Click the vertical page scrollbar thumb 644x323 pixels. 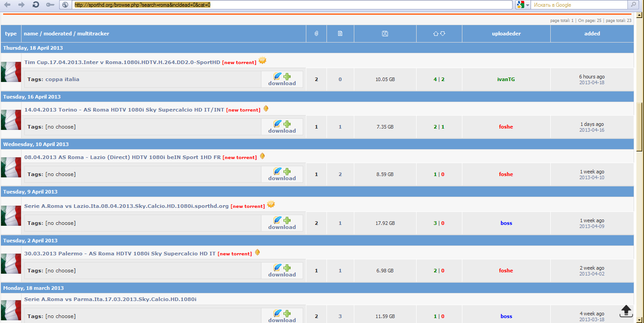pyautogui.click(x=640, y=126)
